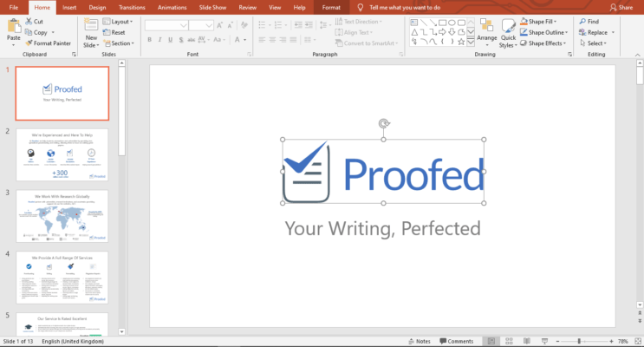Toggle Italic formatting
This screenshot has width=644, height=347.
point(159,39)
